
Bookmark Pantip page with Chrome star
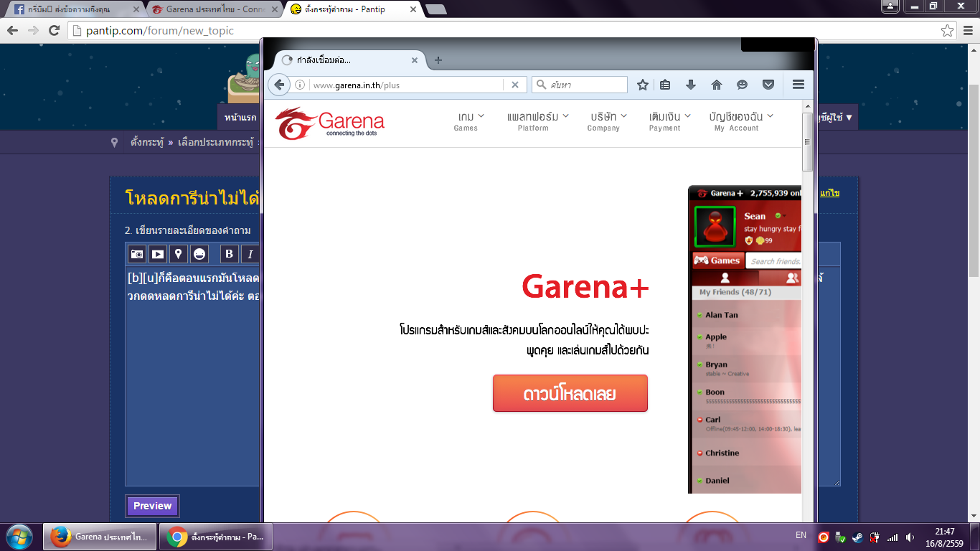pyautogui.click(x=947, y=31)
